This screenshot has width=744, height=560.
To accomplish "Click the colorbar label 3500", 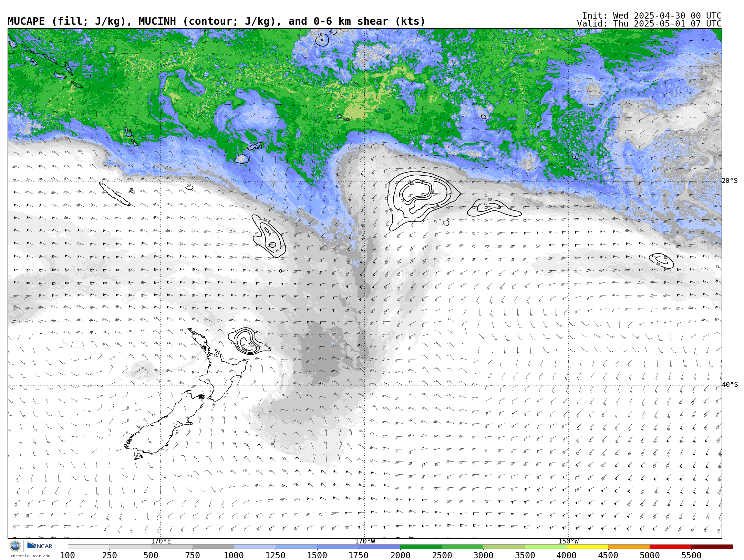I will pyautogui.click(x=525, y=556).
